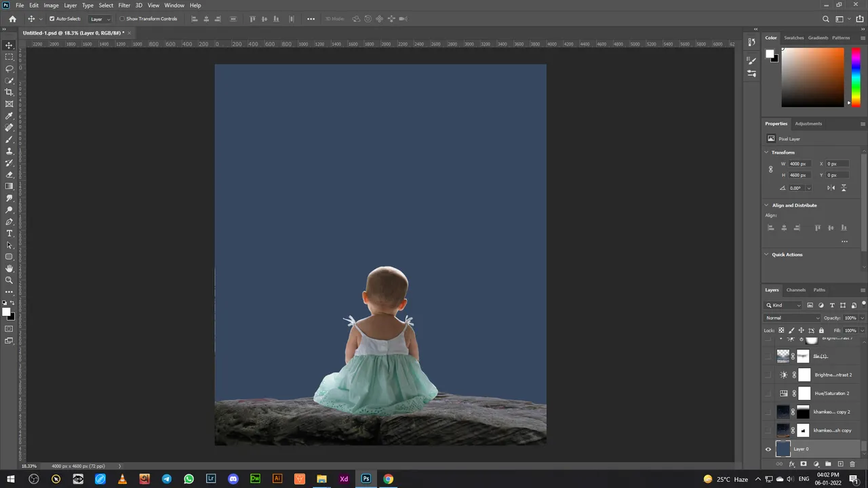
Task: Open the Select menu
Action: 106,5
